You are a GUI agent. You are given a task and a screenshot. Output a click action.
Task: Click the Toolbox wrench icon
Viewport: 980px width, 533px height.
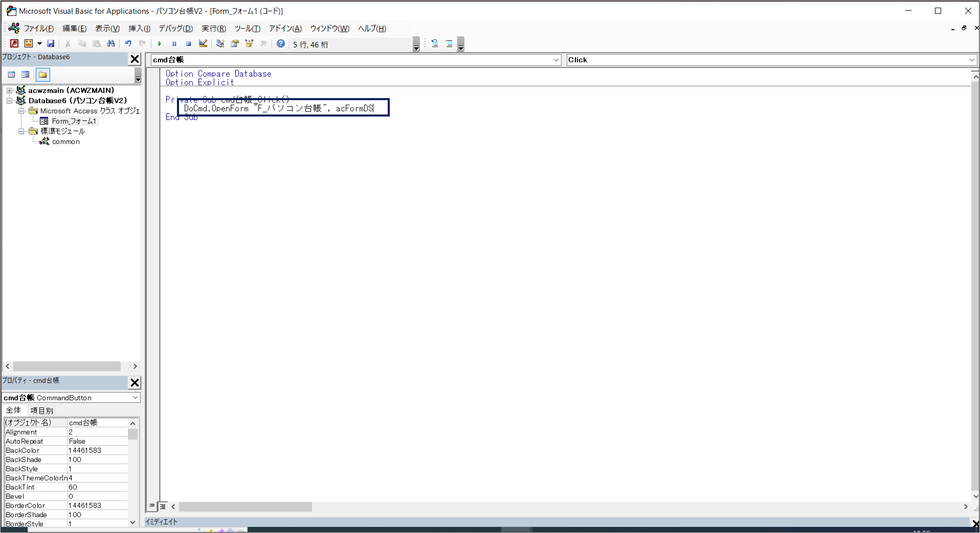264,43
